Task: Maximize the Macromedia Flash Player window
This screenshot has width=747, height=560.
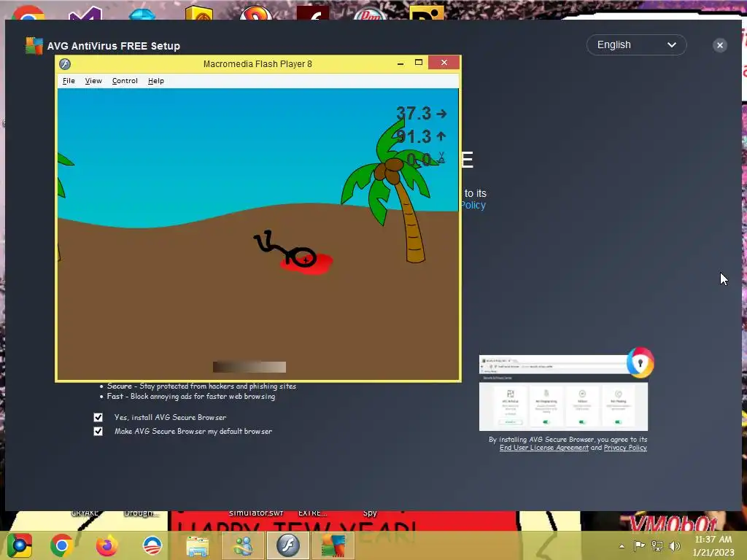Action: [x=419, y=63]
